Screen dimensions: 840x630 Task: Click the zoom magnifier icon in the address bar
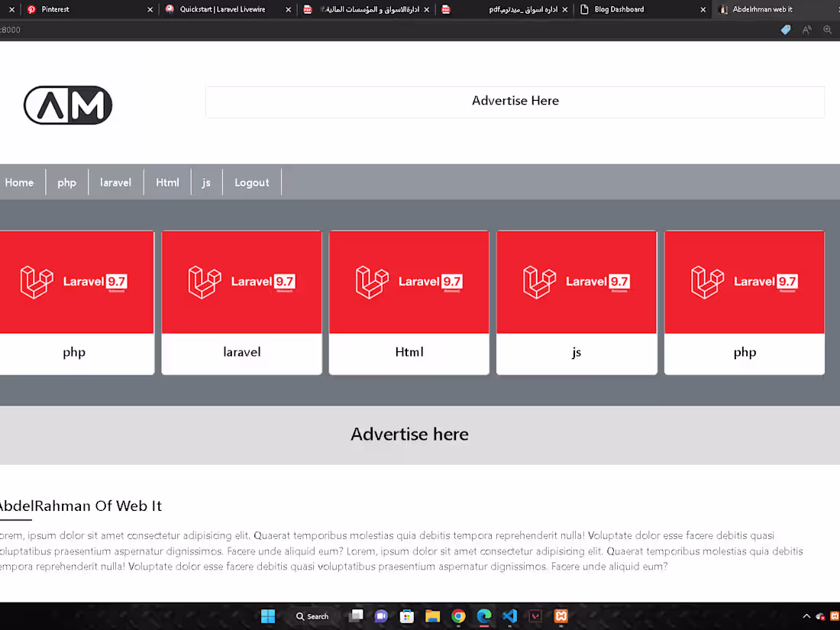click(828, 30)
